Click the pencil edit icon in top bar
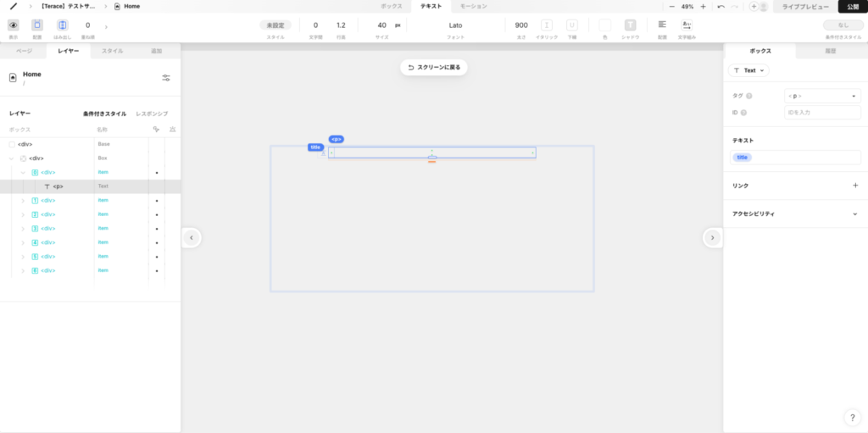 click(x=13, y=6)
